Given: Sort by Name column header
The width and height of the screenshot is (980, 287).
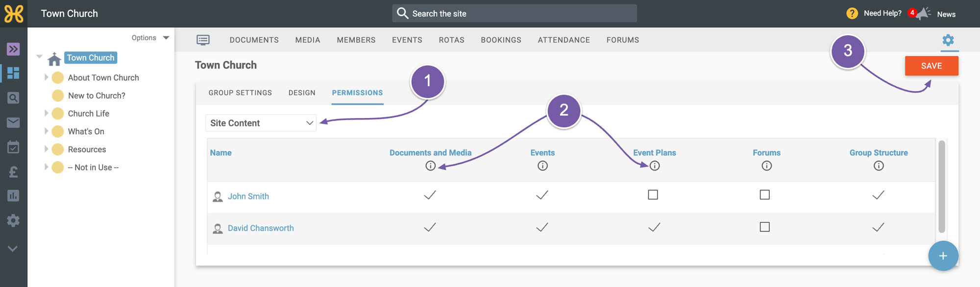Looking at the screenshot, I should (221, 153).
